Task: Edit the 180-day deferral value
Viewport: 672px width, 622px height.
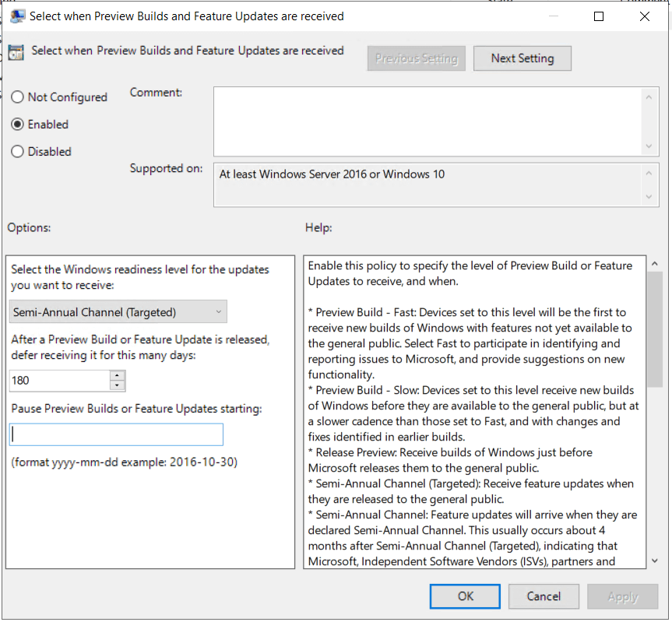Action: 55,381
